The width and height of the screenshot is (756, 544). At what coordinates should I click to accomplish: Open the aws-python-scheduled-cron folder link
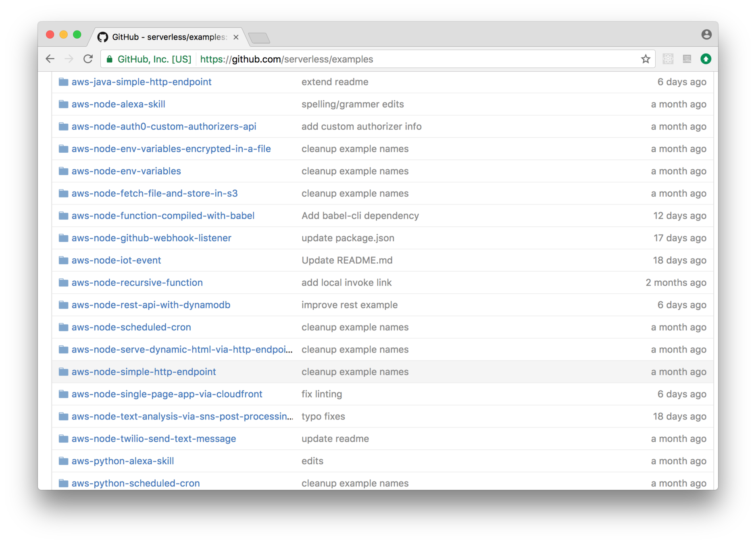pos(136,483)
